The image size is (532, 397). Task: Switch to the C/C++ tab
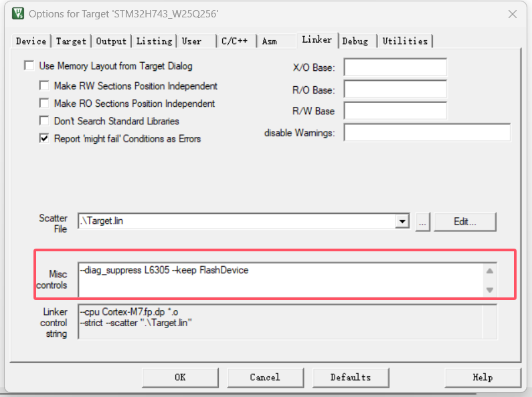click(236, 41)
